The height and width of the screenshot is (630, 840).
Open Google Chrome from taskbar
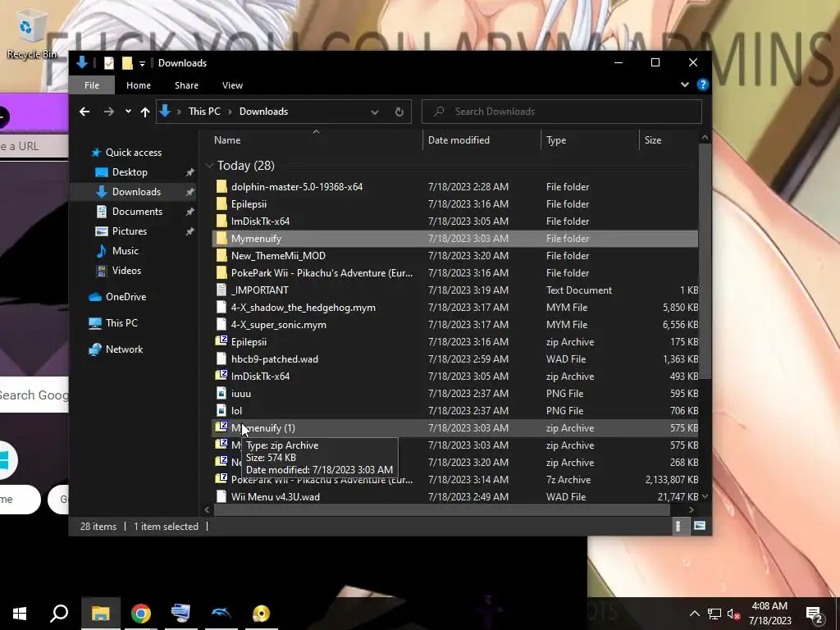coord(141,614)
